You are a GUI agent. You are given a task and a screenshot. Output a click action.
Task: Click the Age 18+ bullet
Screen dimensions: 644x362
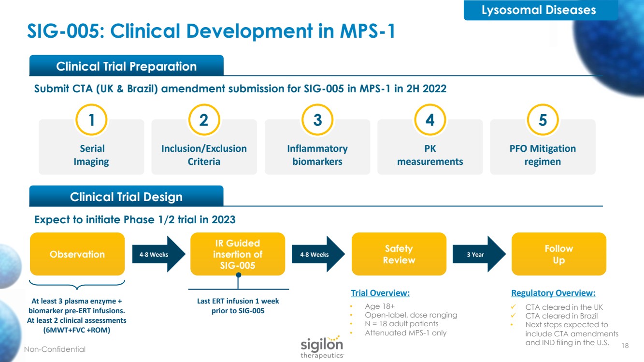pyautogui.click(x=380, y=306)
